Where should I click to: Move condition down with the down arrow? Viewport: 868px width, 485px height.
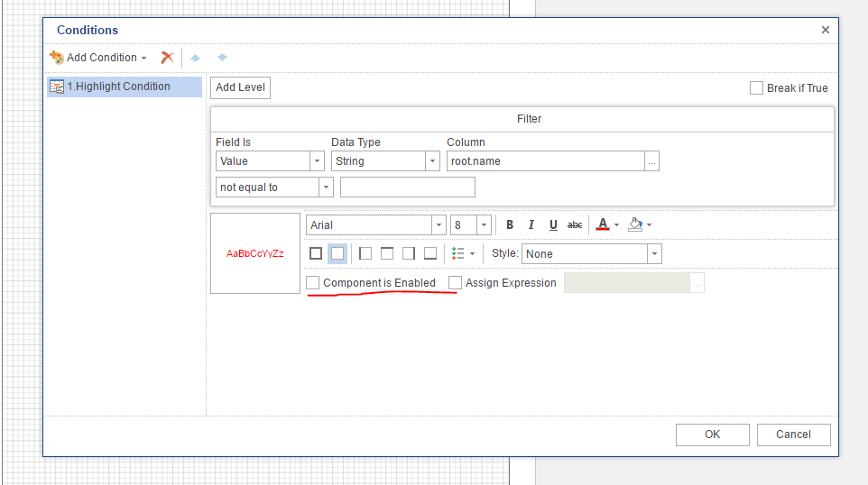pos(223,58)
